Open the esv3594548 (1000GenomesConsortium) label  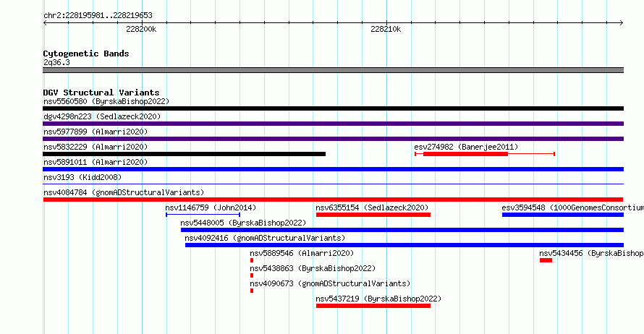[572, 207]
